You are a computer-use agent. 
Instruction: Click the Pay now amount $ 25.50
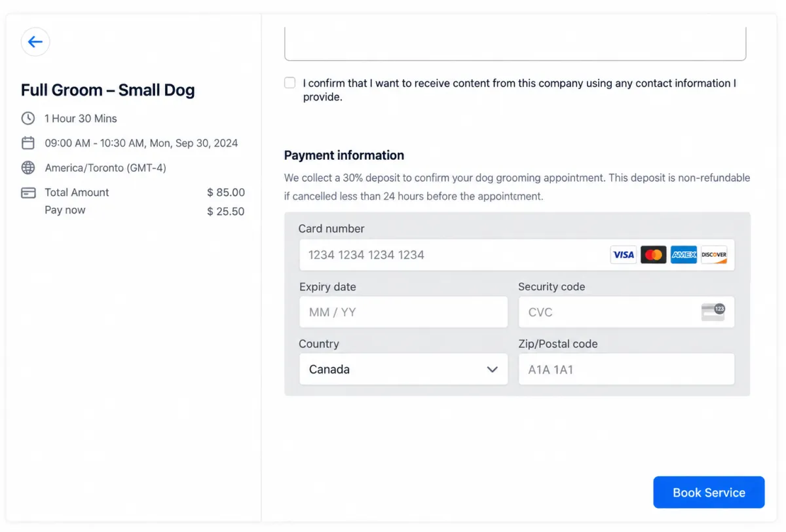pyautogui.click(x=226, y=211)
